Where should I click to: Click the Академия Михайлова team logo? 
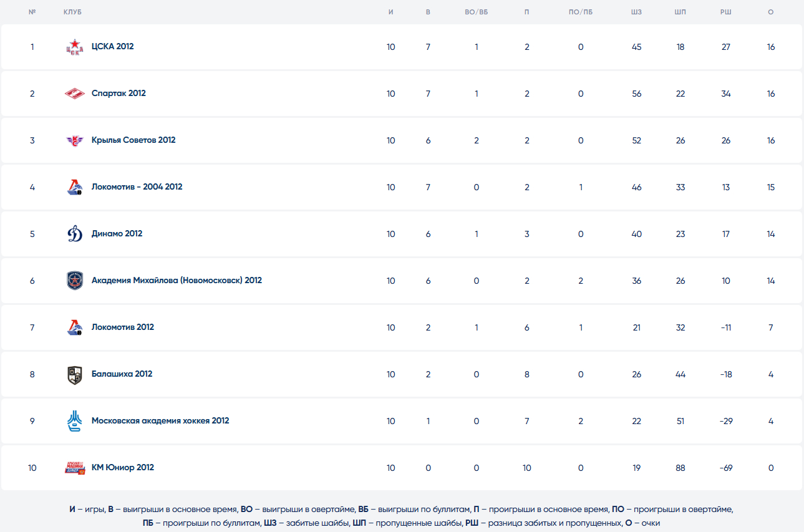[74, 281]
